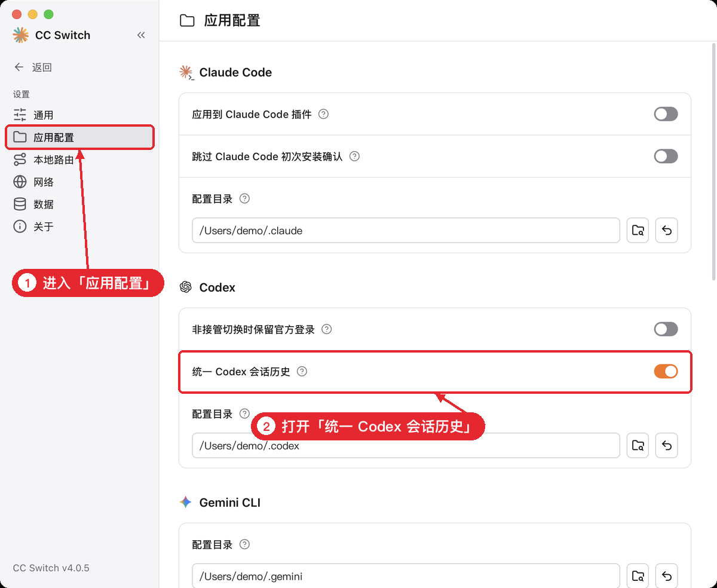
Task: Click the 设置 sidebar heading text
Action: click(x=22, y=94)
